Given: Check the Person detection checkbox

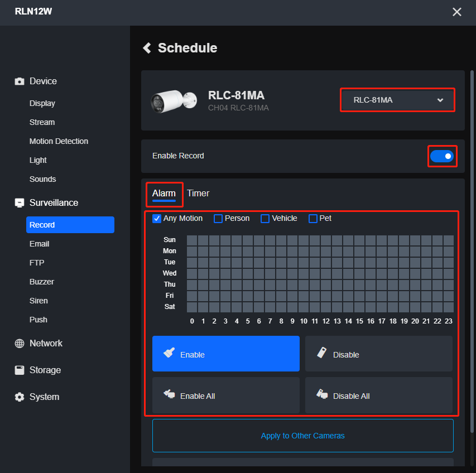Looking at the screenshot, I should point(218,219).
